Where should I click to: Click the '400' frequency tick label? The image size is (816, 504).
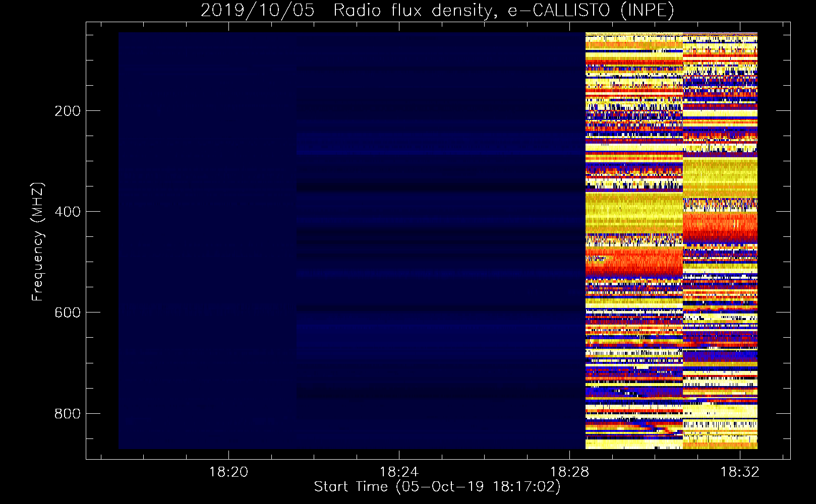click(68, 212)
